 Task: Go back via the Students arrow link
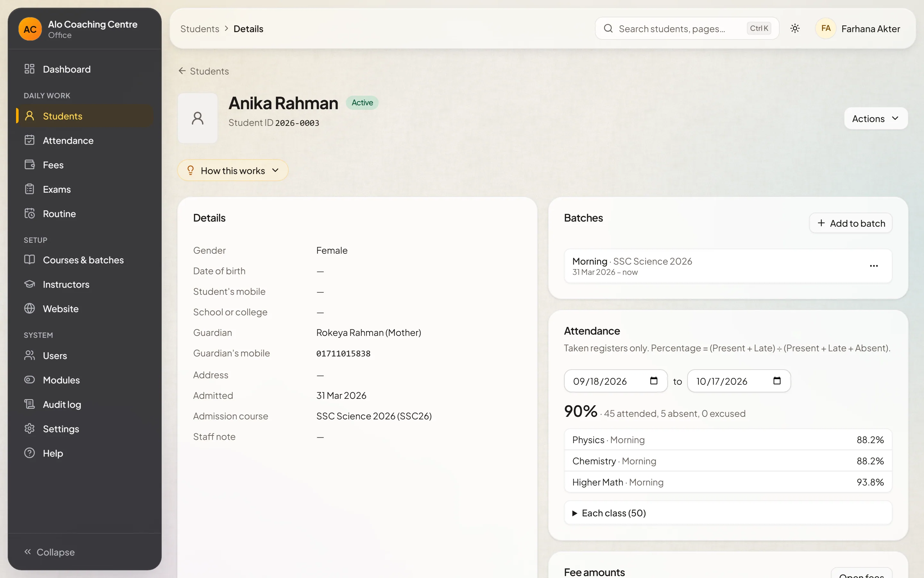pos(203,71)
